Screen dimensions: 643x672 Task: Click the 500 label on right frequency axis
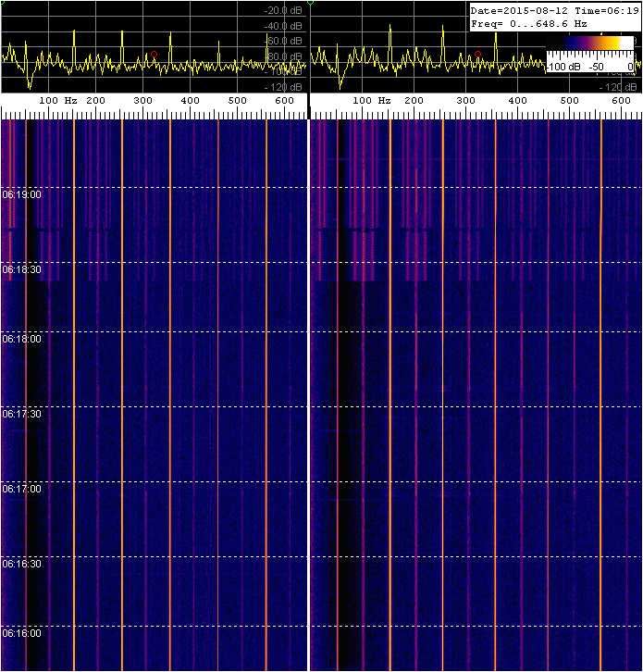tap(569, 101)
